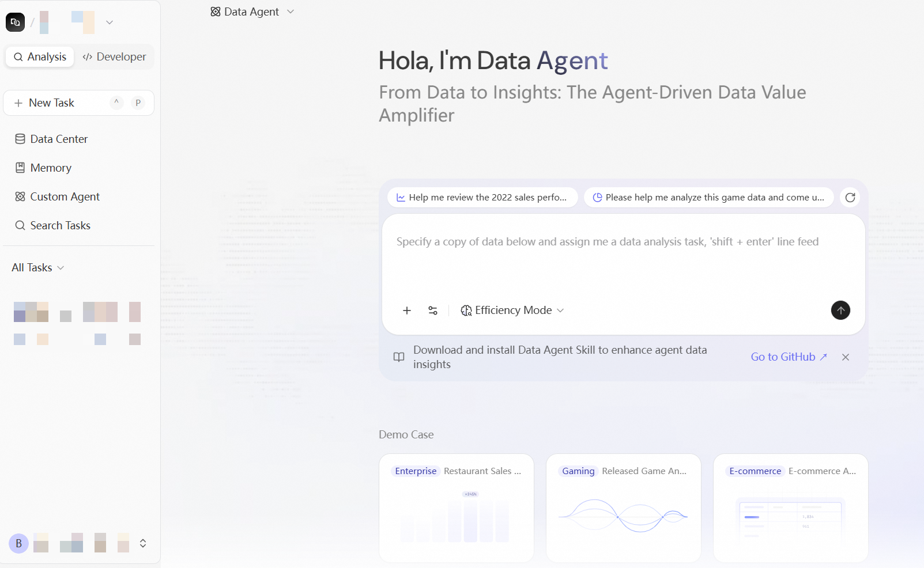Go to Custom Agent
Image resolution: width=924 pixels, height=568 pixels.
pyautogui.click(x=78, y=196)
